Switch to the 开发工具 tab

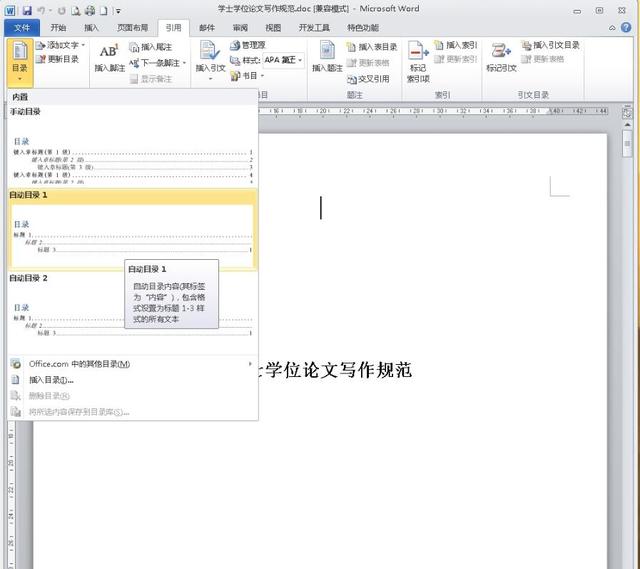(314, 28)
